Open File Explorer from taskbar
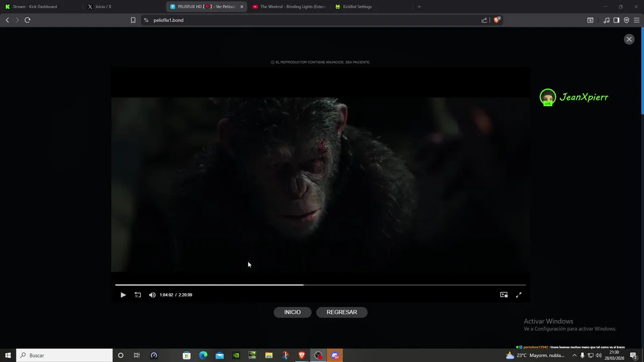644x362 pixels. click(x=269, y=355)
